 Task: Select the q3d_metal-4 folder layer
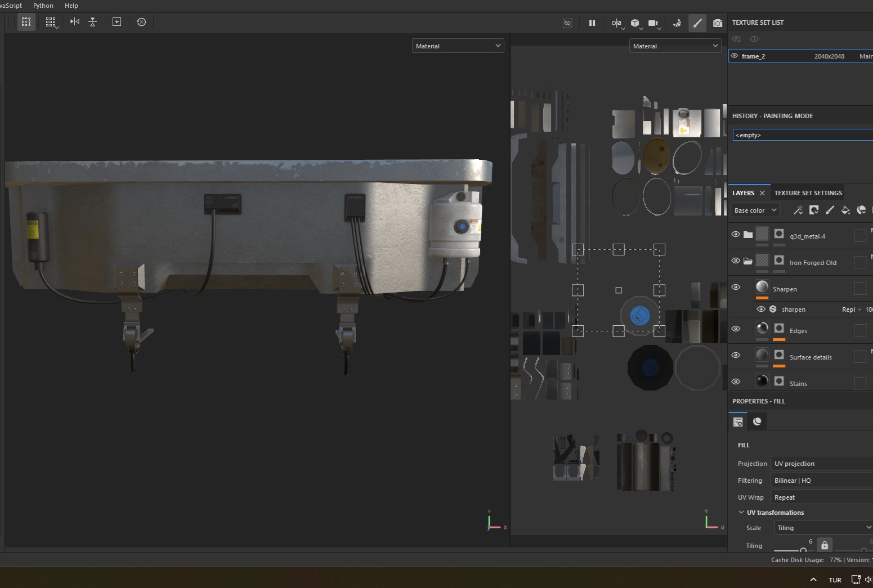(x=807, y=236)
